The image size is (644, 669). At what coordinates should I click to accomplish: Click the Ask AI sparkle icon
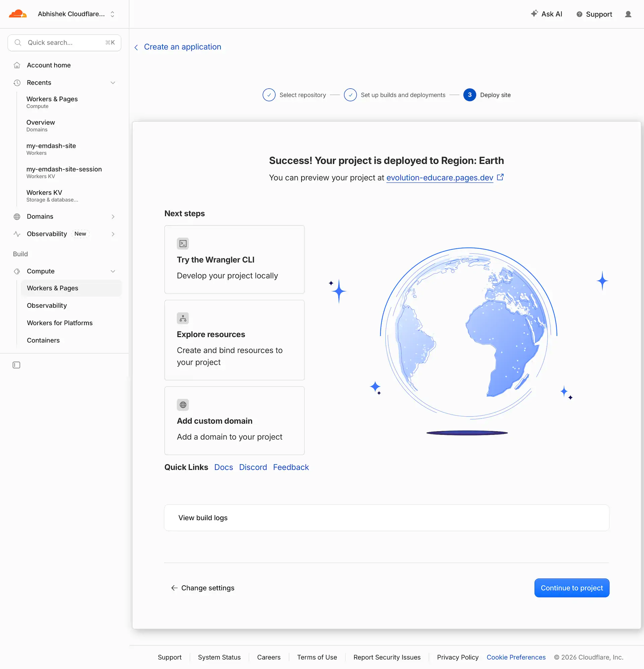click(x=534, y=13)
